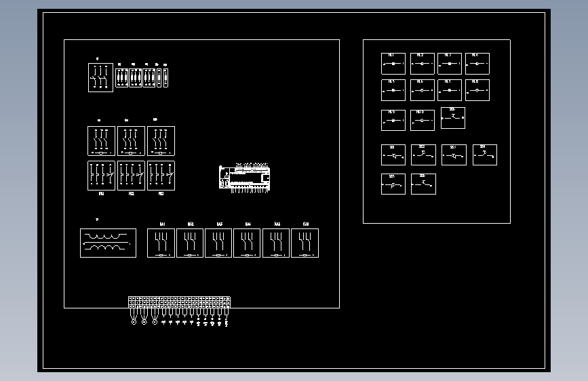Select the HL8 indicator lamp symbol
588x381 pixels.
point(477,90)
